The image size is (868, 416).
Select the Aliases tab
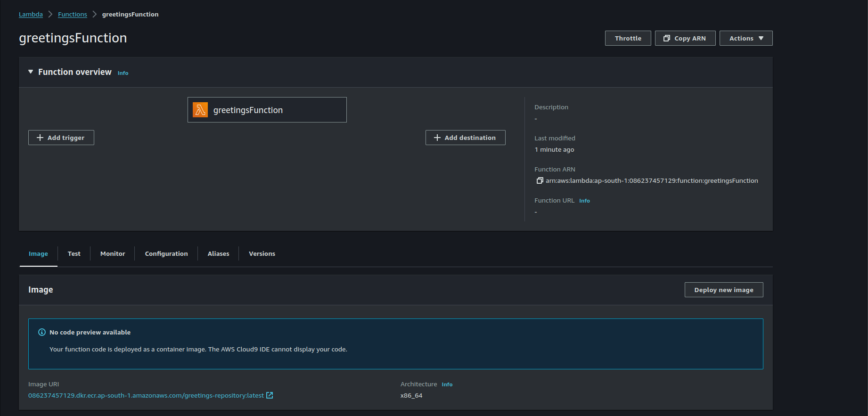coord(219,253)
